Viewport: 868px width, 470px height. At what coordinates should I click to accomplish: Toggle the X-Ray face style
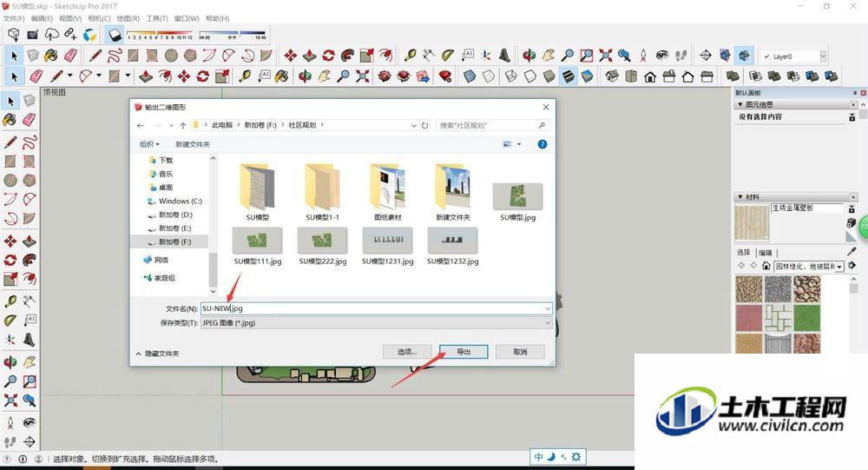tap(470, 76)
